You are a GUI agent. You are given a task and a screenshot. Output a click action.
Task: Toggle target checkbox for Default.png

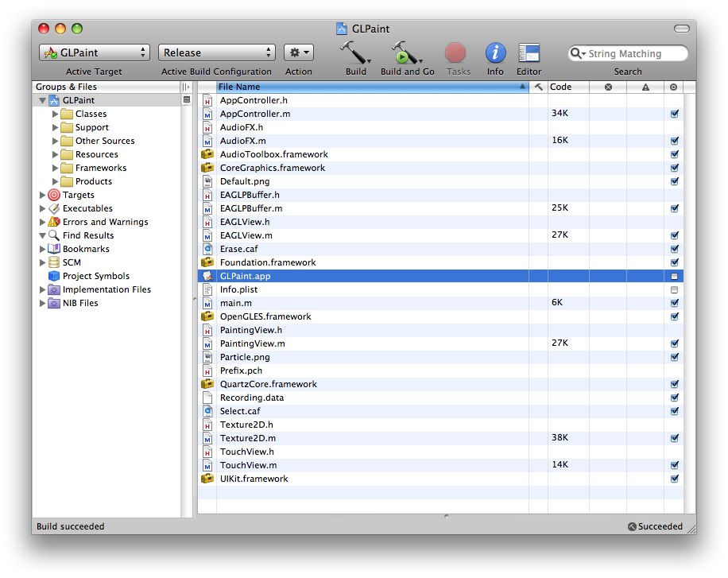pos(675,181)
